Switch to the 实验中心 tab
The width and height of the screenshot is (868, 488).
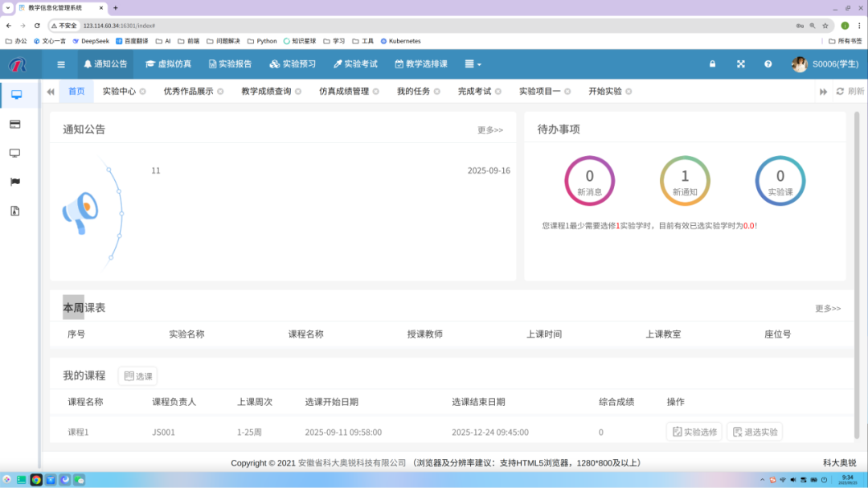tap(119, 92)
